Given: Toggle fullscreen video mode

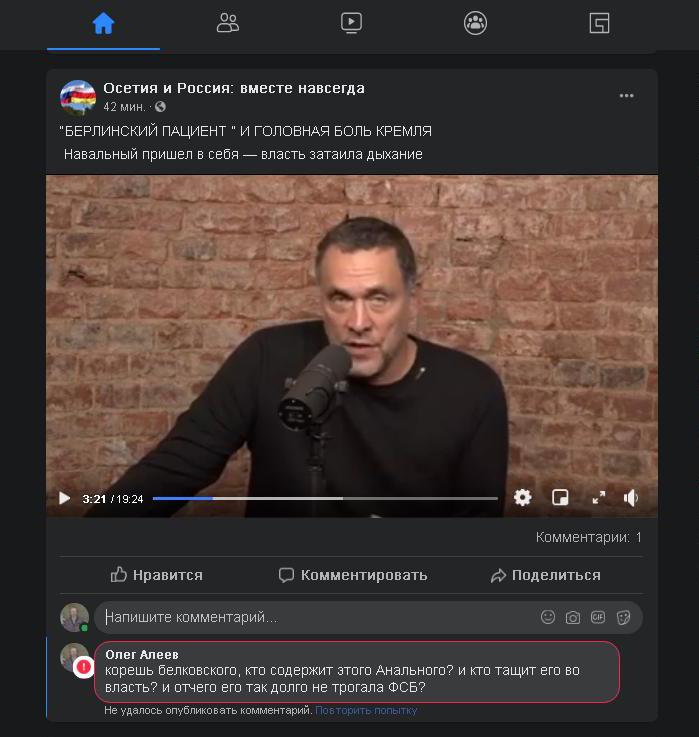Looking at the screenshot, I should coord(598,497).
